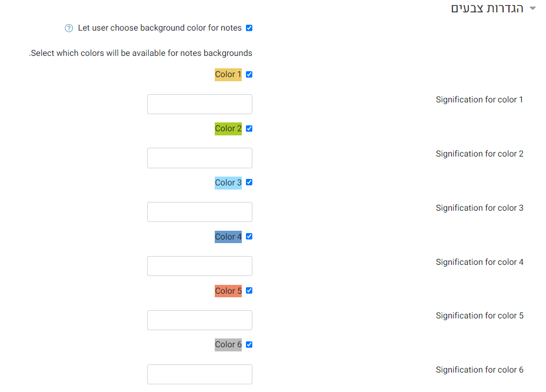Turn off the Color 5 checkbox
This screenshot has height=392, width=546.
249,291
